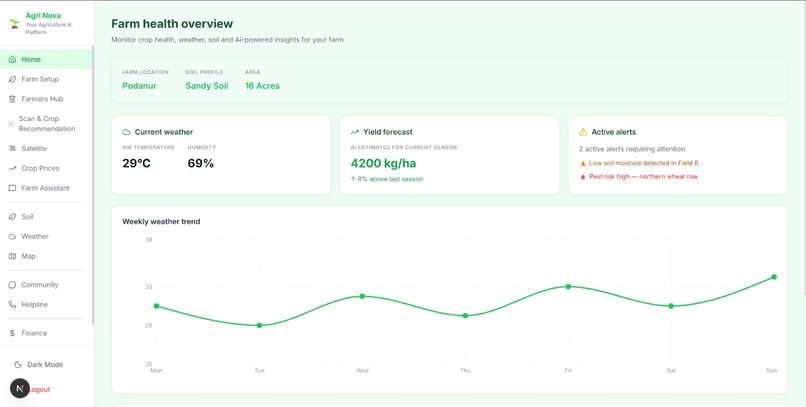Click the Agri Nova sprout logo
This screenshot has height=407, width=806.
[14, 24]
